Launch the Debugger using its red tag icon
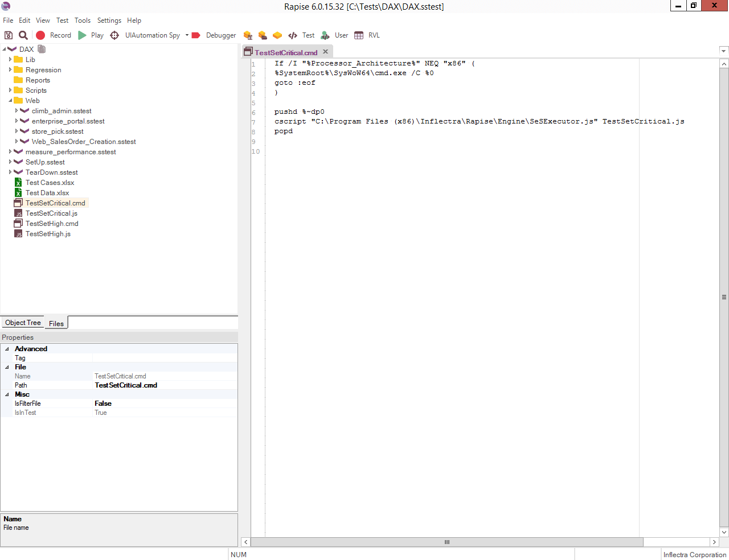The width and height of the screenshot is (729, 560). pos(196,35)
